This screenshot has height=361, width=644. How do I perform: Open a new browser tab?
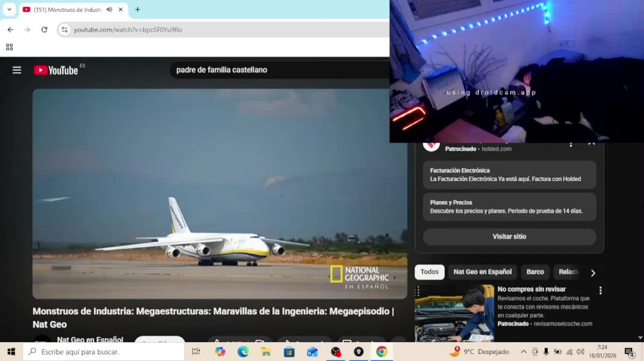tap(137, 10)
